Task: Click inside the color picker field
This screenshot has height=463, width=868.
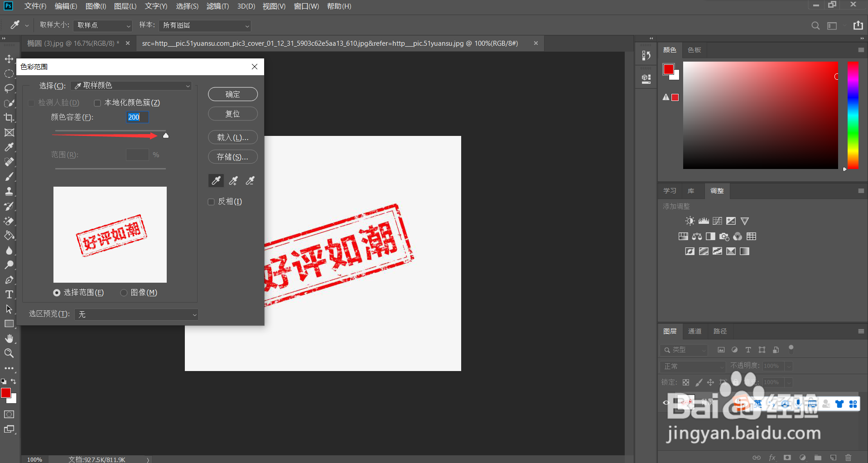Action: (761, 116)
